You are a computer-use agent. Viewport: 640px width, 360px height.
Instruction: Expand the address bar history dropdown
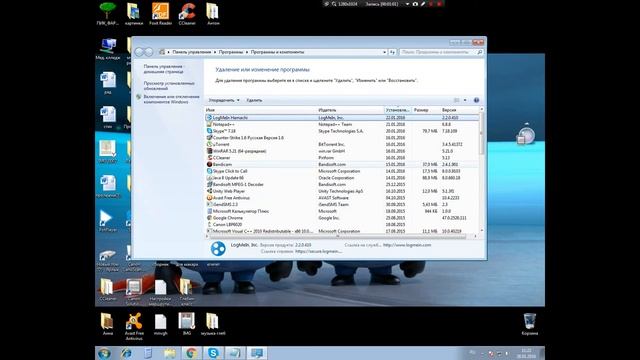point(384,52)
